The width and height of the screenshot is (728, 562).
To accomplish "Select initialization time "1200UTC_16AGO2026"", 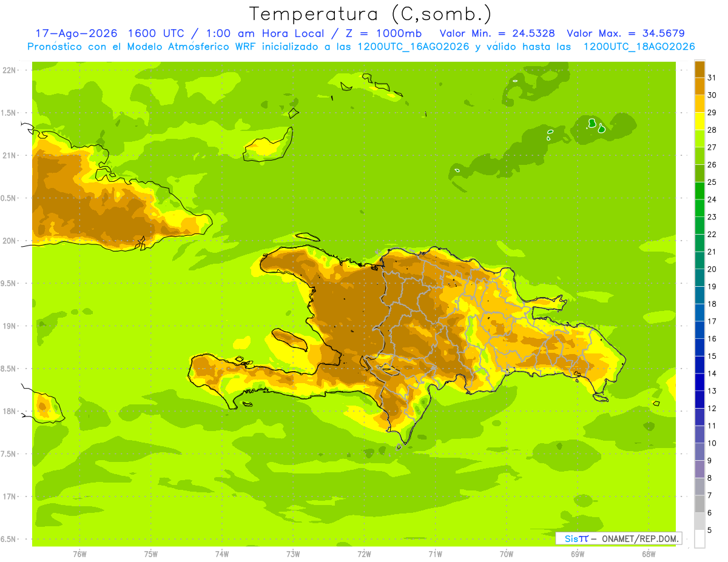I will click(x=414, y=47).
